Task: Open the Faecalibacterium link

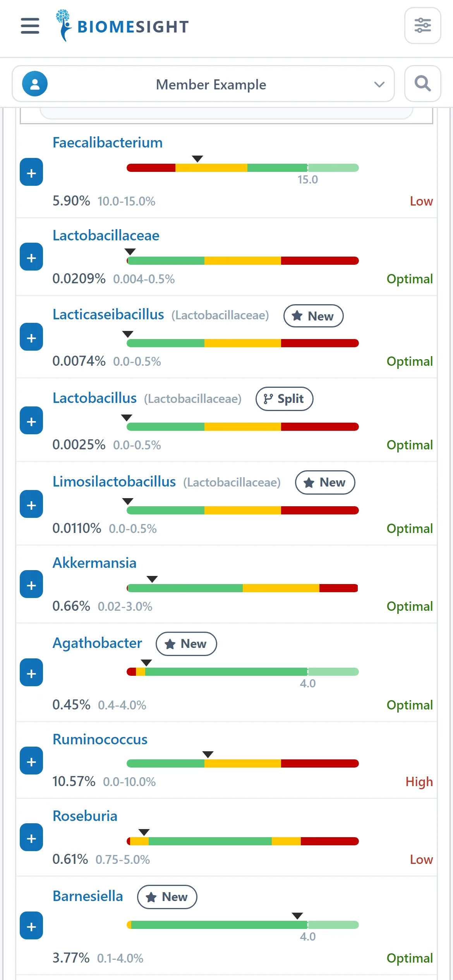Action: coord(108,142)
